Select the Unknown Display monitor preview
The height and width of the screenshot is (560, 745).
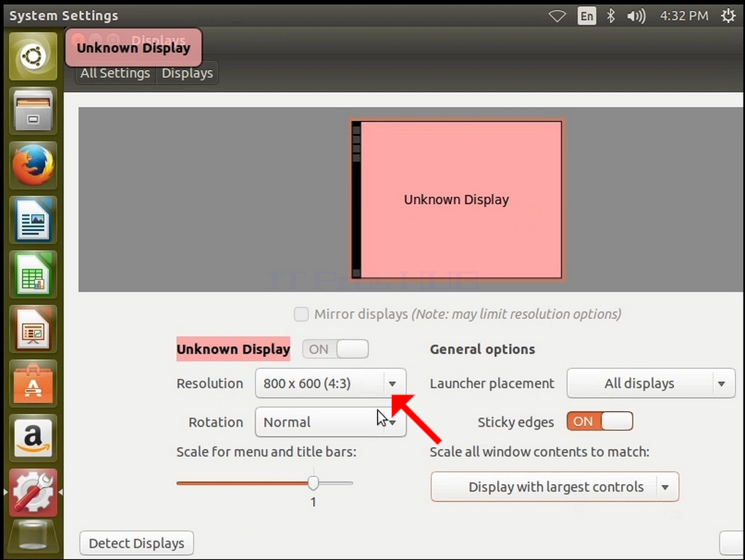click(x=457, y=200)
